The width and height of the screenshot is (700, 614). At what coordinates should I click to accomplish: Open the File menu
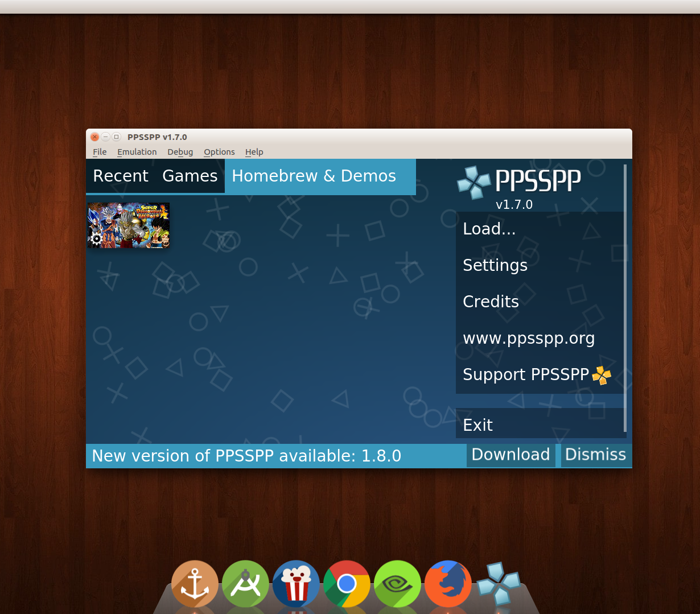pyautogui.click(x=100, y=152)
